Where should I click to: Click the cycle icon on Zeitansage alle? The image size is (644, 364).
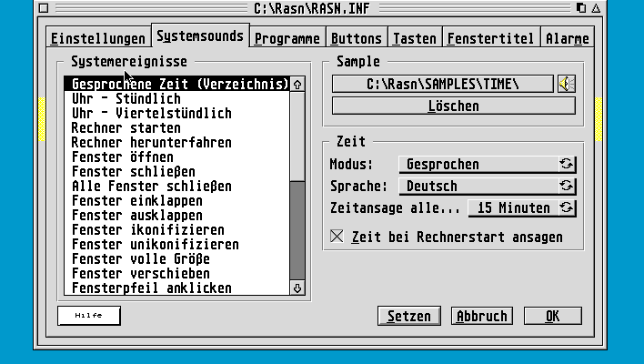point(567,208)
